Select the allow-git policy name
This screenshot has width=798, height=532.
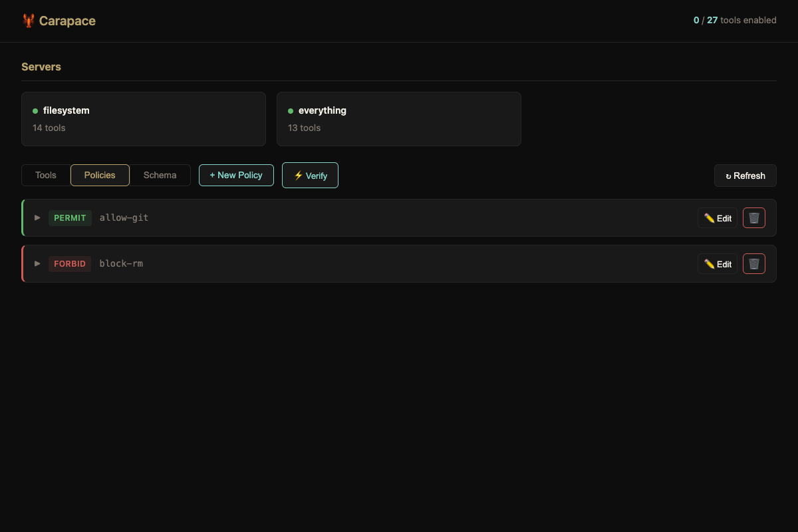pyautogui.click(x=124, y=217)
